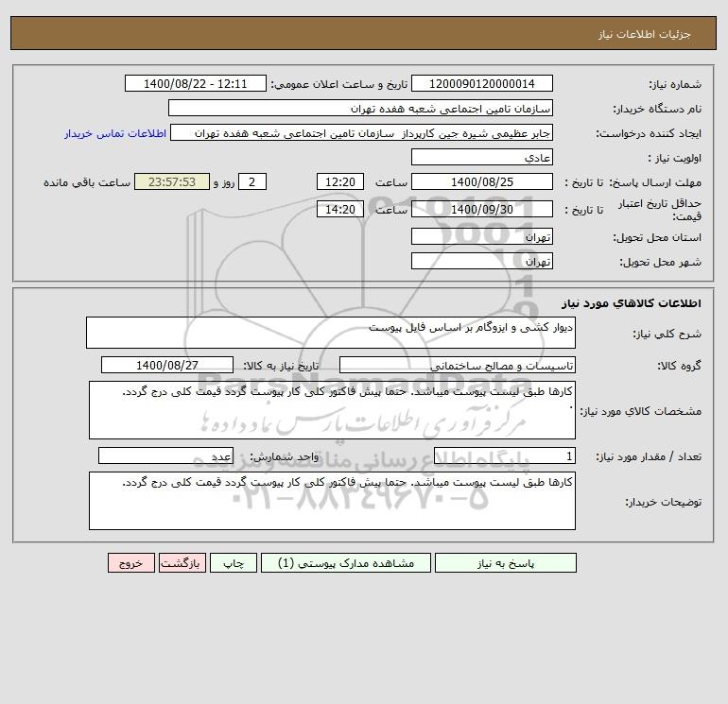
Task: Click the خروج exit button
Action: [x=130, y=563]
